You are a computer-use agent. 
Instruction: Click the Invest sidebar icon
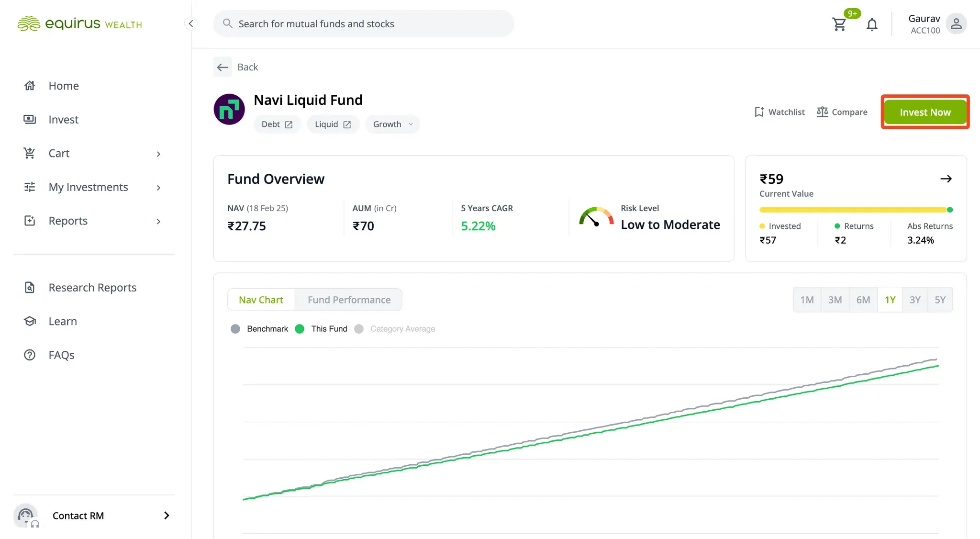click(x=30, y=119)
